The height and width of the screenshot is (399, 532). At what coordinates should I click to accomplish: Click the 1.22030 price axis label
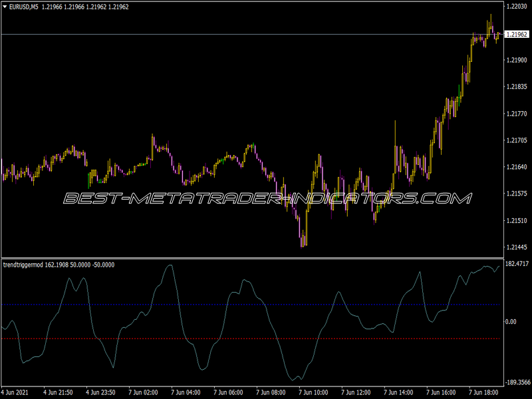click(517, 6)
